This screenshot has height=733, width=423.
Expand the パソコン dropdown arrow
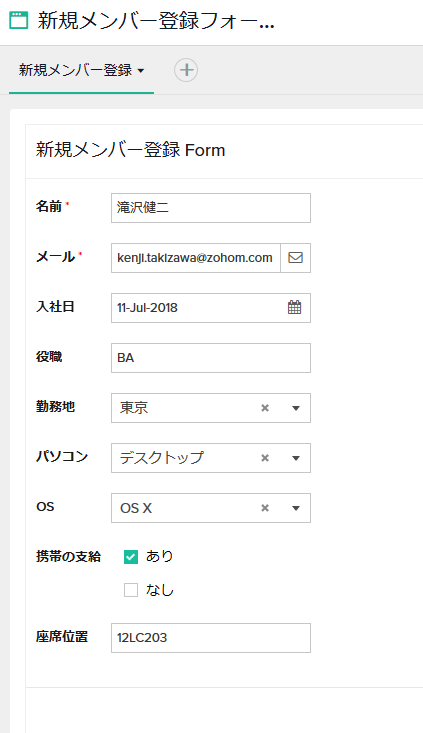click(x=295, y=458)
